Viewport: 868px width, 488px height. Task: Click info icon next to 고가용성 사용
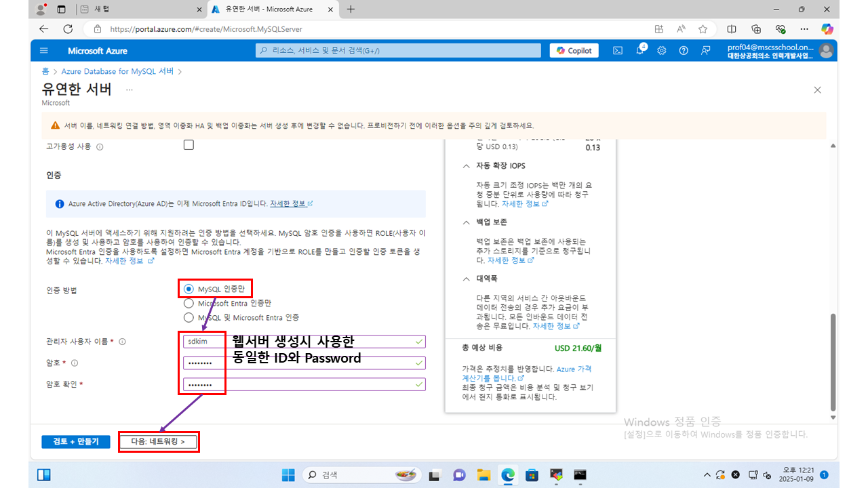click(x=100, y=146)
